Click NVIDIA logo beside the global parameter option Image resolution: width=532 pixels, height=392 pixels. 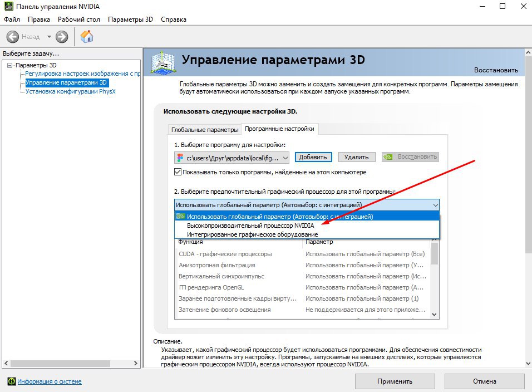pos(181,216)
